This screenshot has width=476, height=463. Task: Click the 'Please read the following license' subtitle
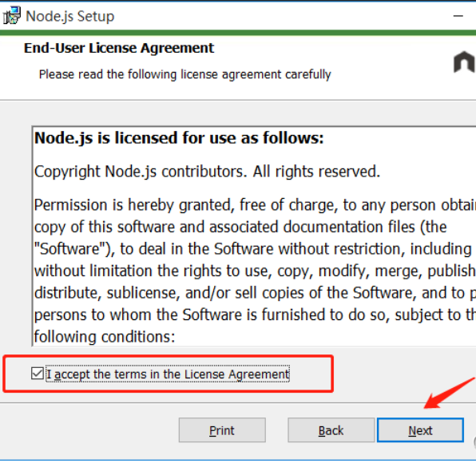click(184, 74)
